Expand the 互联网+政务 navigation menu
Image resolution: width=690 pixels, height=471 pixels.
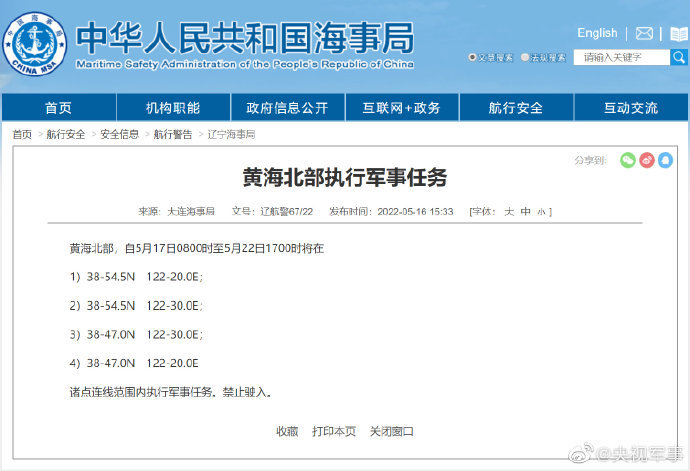401,108
